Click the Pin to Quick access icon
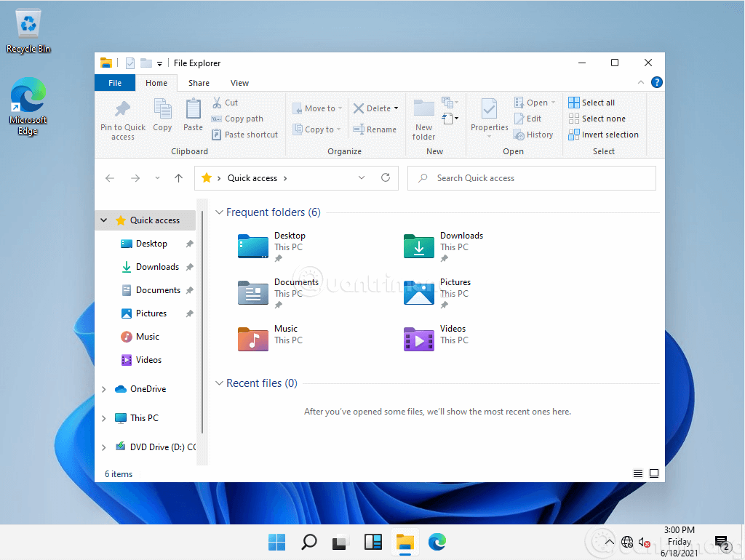The width and height of the screenshot is (745, 560). [x=122, y=116]
